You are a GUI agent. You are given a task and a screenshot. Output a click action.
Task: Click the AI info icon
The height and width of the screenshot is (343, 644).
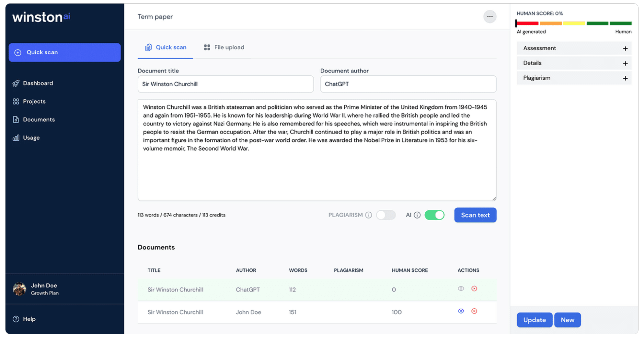(417, 215)
